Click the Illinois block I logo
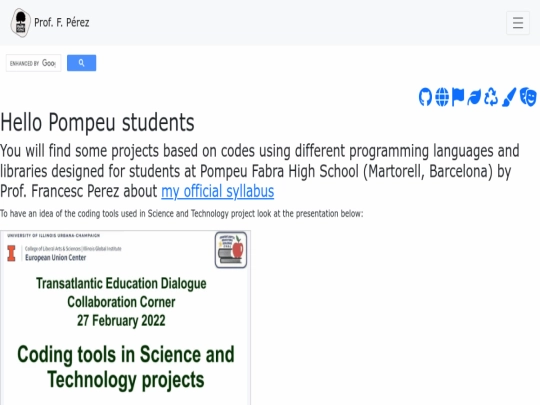 [x=11, y=253]
